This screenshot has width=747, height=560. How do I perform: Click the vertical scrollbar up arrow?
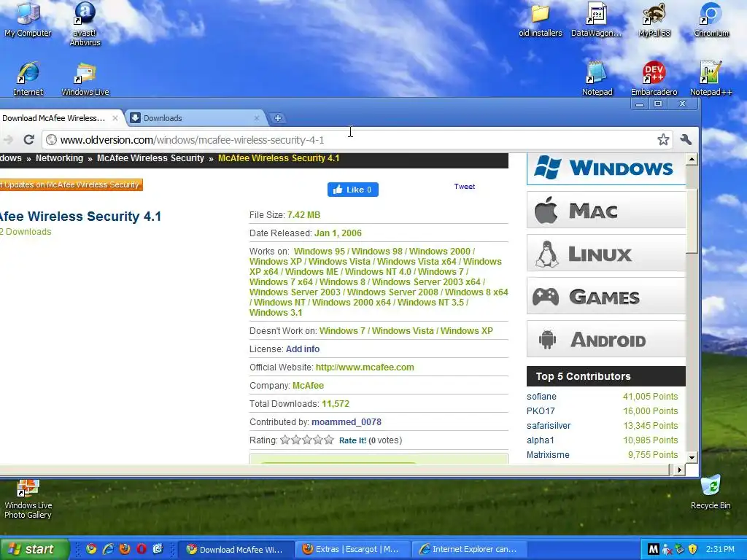(x=692, y=159)
